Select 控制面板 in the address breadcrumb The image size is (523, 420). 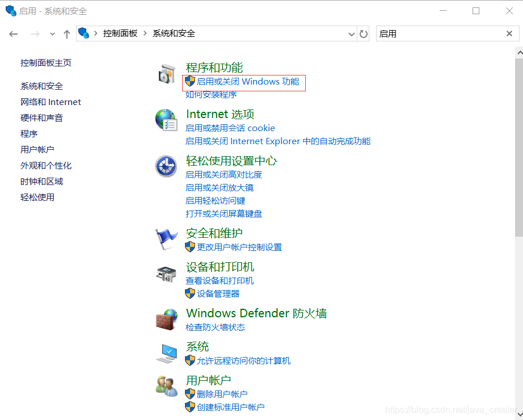tap(120, 33)
